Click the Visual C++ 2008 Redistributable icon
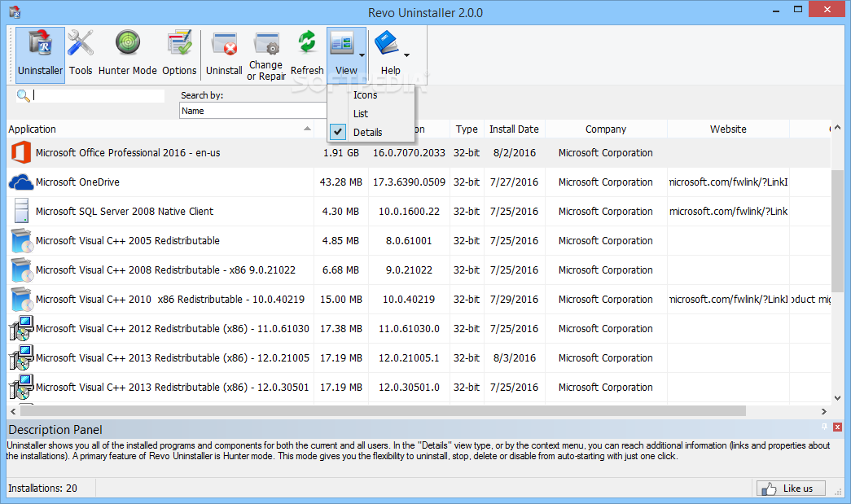This screenshot has height=504, width=851. 22,270
